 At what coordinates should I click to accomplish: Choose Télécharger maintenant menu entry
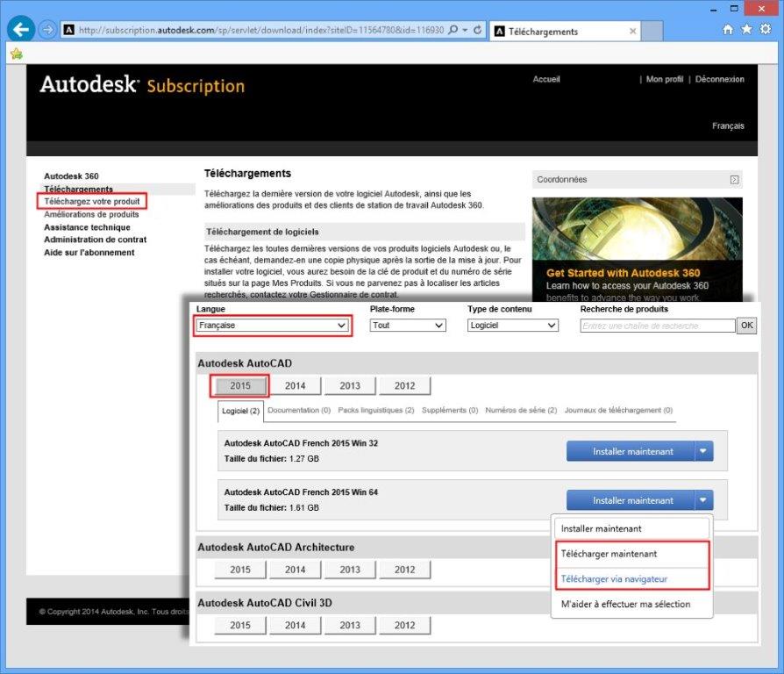(632, 554)
